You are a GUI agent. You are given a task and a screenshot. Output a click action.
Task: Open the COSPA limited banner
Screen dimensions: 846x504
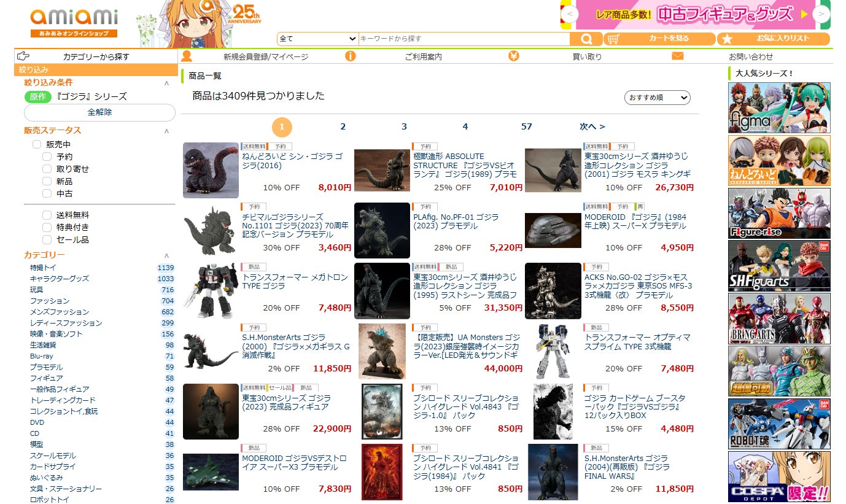coord(779,477)
